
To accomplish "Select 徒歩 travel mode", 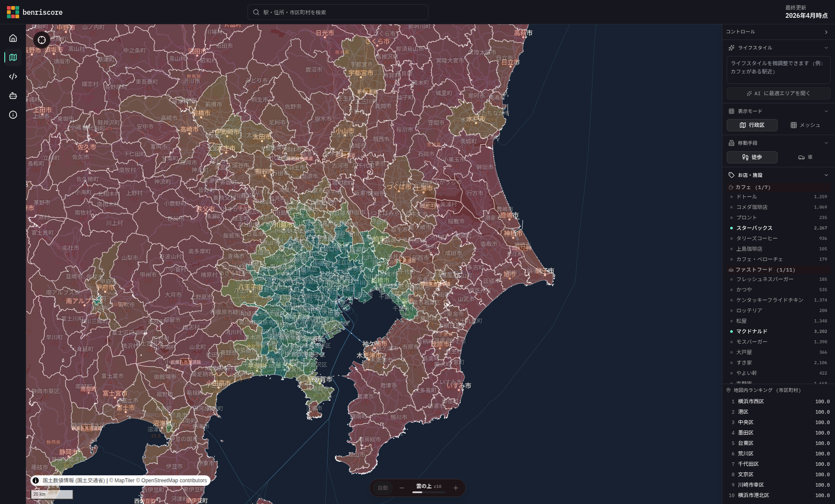I will (x=752, y=157).
